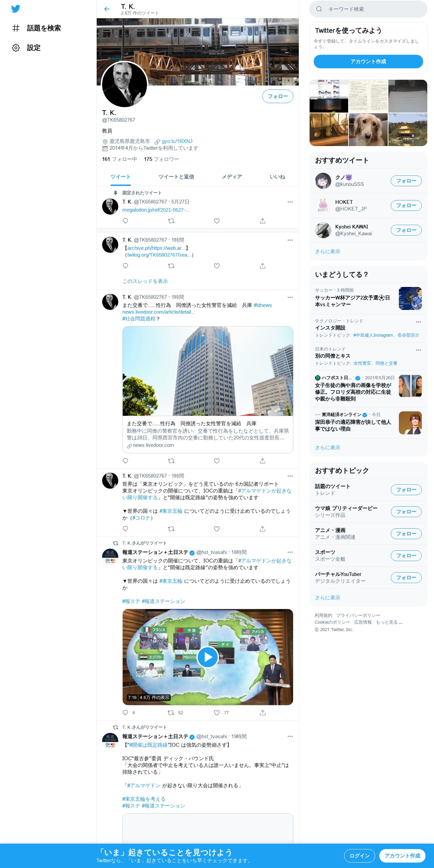Like the livedoor news tweet
Screen dimensions: 434x868
pyautogui.click(x=217, y=461)
